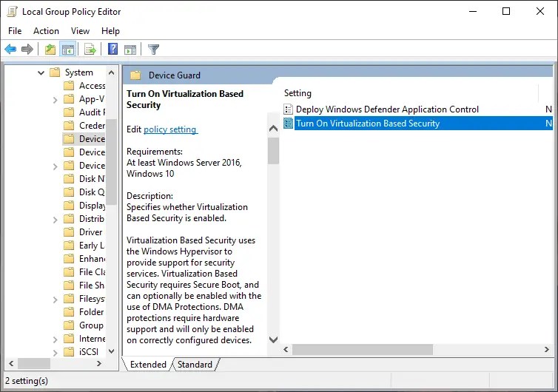
Task: Select the Disk Quotas folder in tree
Action: pyautogui.click(x=92, y=192)
